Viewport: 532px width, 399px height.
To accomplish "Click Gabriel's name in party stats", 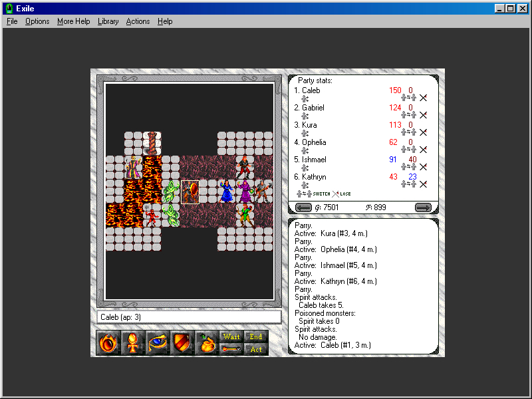I will coord(313,108).
